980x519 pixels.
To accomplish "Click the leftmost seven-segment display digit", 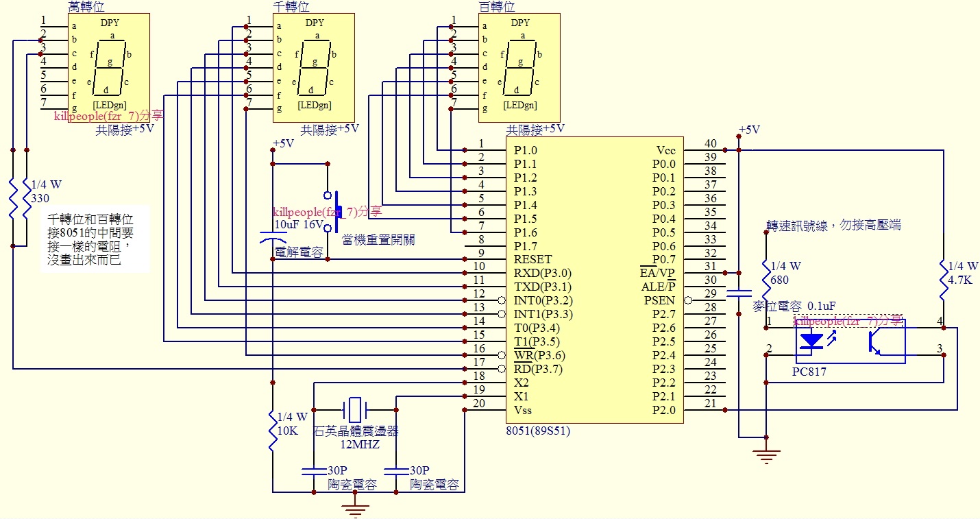I will pos(108,67).
